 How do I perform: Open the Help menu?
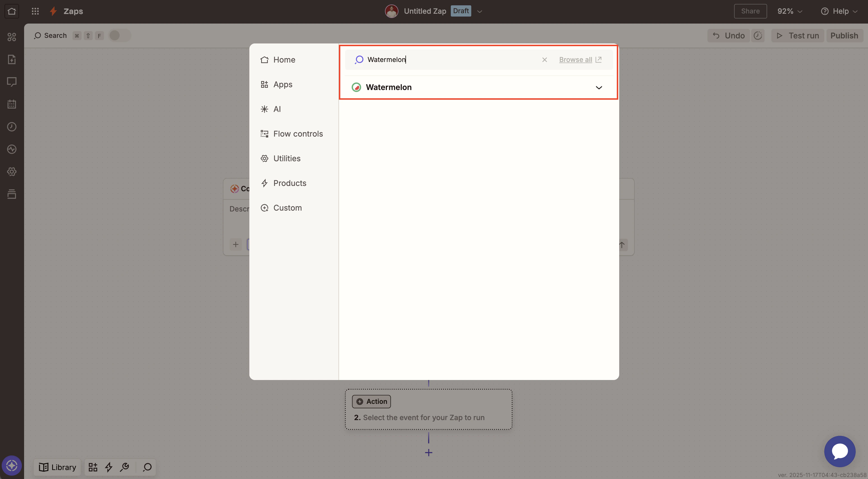839,11
